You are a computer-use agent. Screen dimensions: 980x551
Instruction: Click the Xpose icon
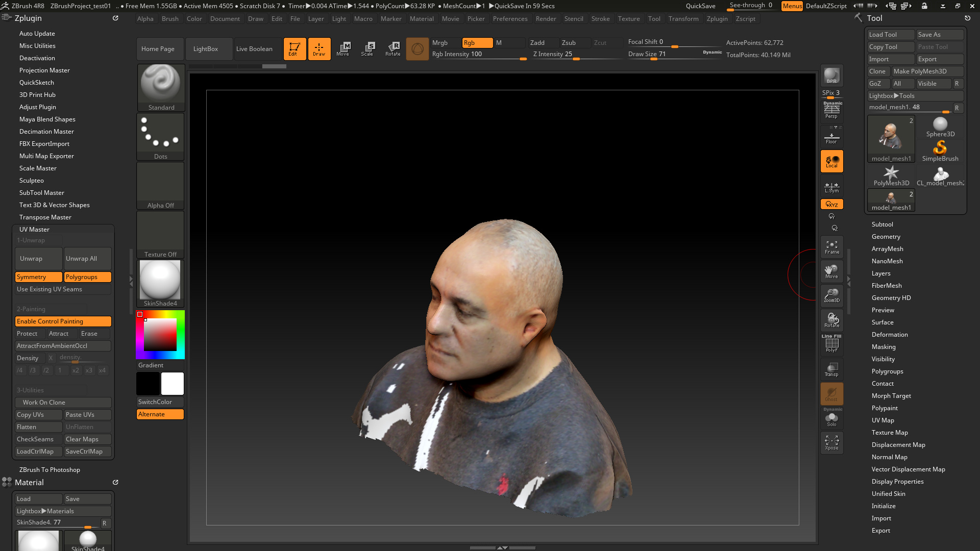831,442
